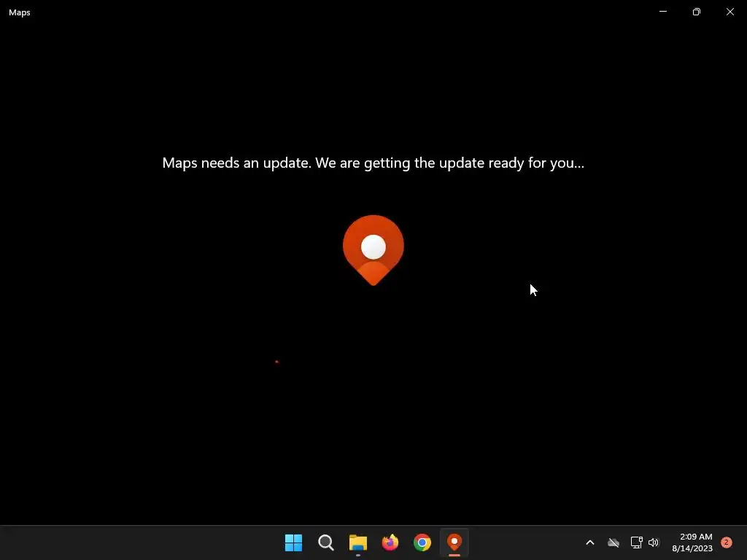Restore down the Maps window

pyautogui.click(x=697, y=12)
